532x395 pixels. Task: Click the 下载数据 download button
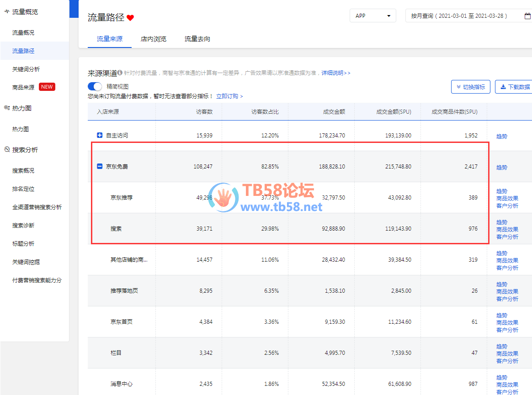pyautogui.click(x=515, y=87)
